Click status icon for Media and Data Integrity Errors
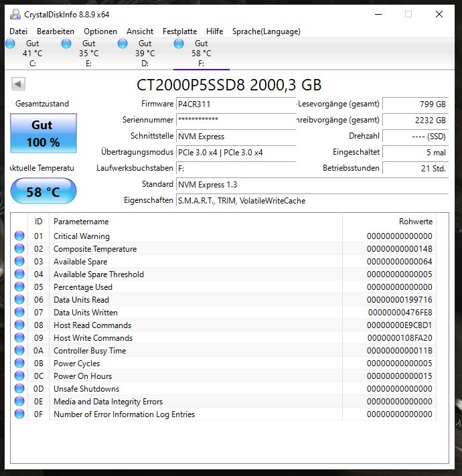Viewport: 462px width, 476px height. click(19, 401)
